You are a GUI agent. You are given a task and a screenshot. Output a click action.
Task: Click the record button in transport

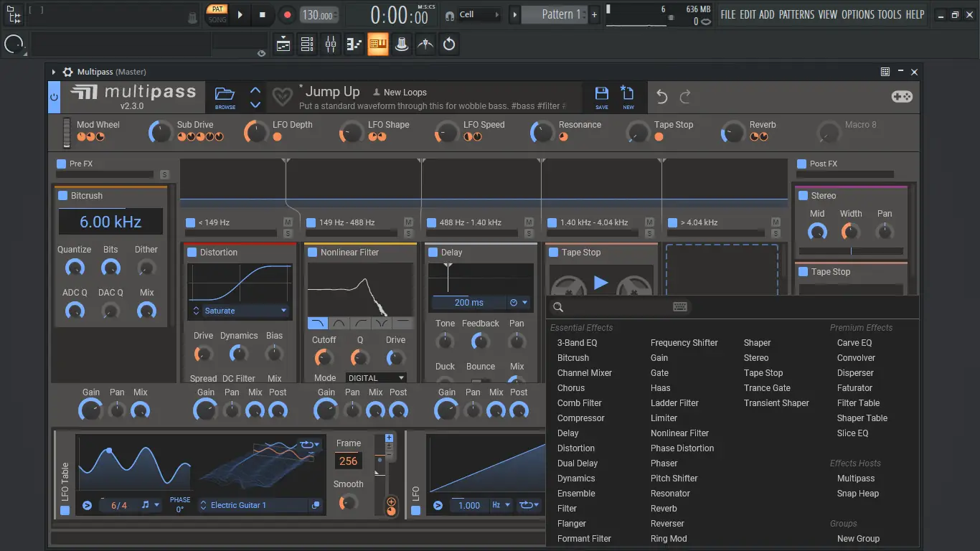point(287,14)
